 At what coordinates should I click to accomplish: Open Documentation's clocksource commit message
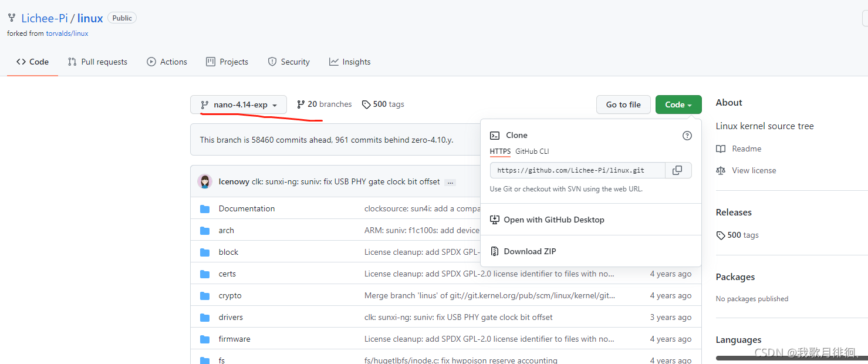point(423,208)
